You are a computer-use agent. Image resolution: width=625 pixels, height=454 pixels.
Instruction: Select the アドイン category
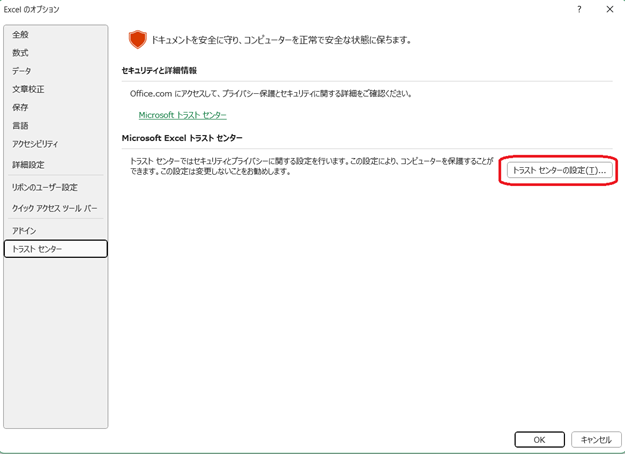(x=55, y=231)
